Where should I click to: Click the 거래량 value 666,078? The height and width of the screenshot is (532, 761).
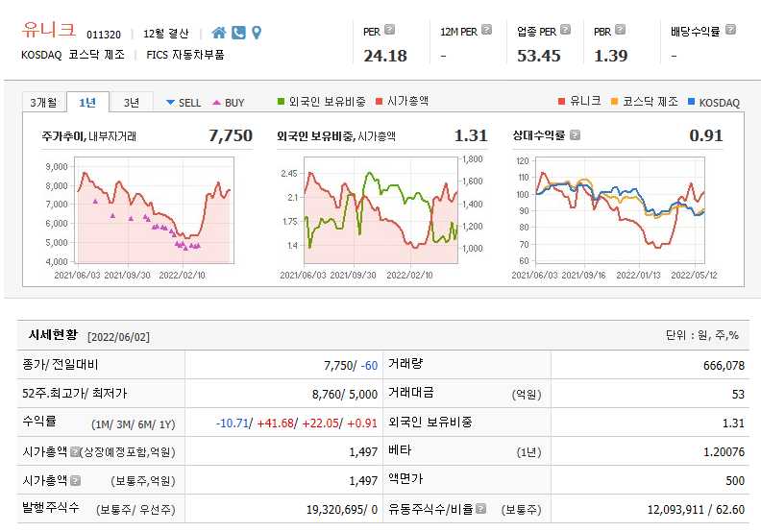(724, 366)
